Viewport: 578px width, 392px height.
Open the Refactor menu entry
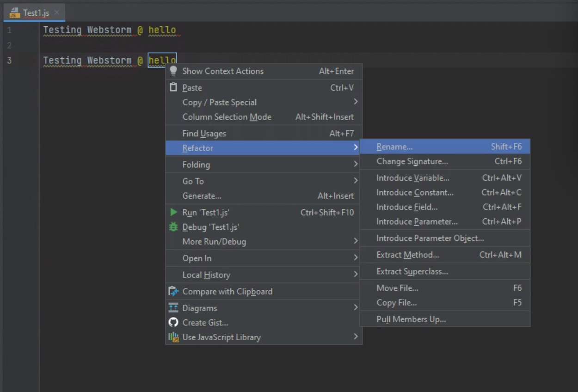tap(264, 148)
